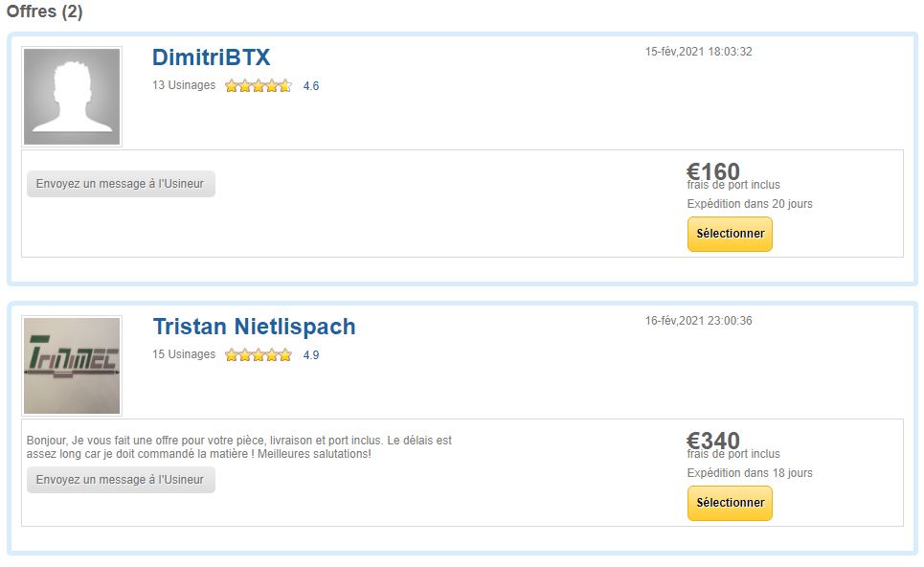Click Tristan Nietlispach's star rating icons
Screen dimensions: 924x567
pyautogui.click(x=259, y=355)
